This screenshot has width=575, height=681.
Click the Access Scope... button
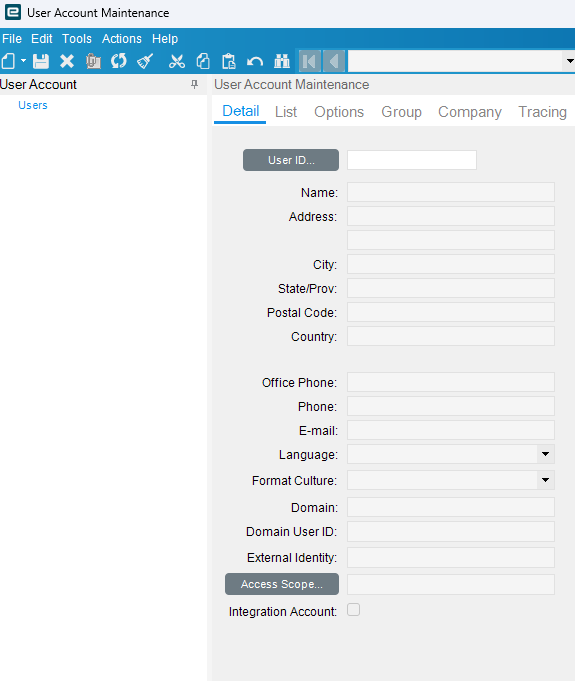point(282,584)
